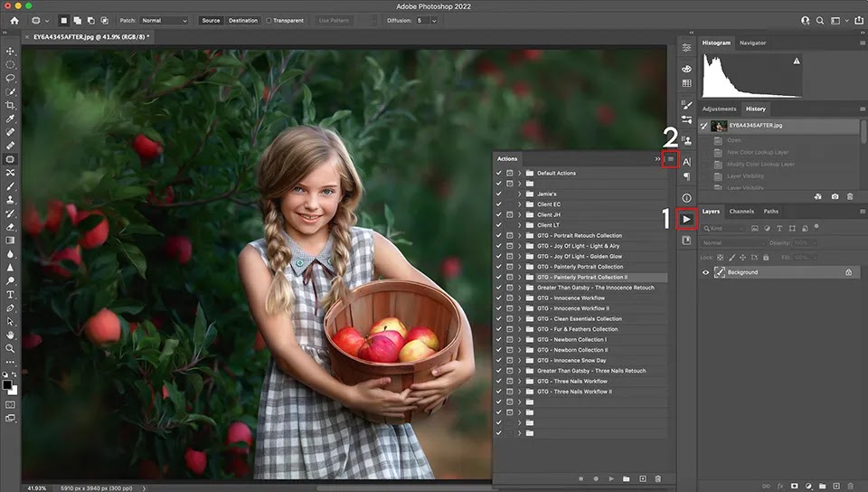The width and height of the screenshot is (868, 492).
Task: Select the Clone Stamp tool
Action: click(x=10, y=200)
